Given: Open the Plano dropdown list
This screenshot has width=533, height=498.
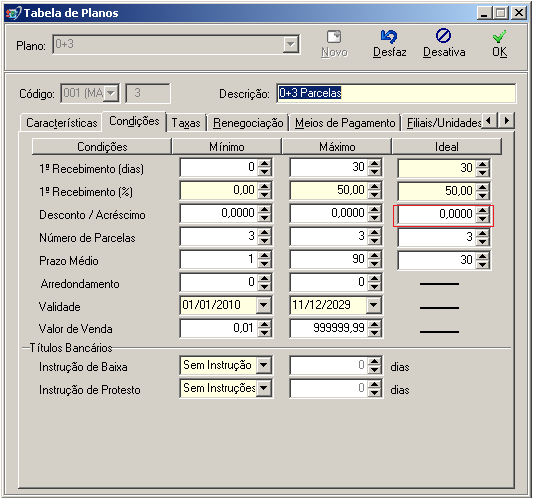Looking at the screenshot, I should tap(291, 45).
